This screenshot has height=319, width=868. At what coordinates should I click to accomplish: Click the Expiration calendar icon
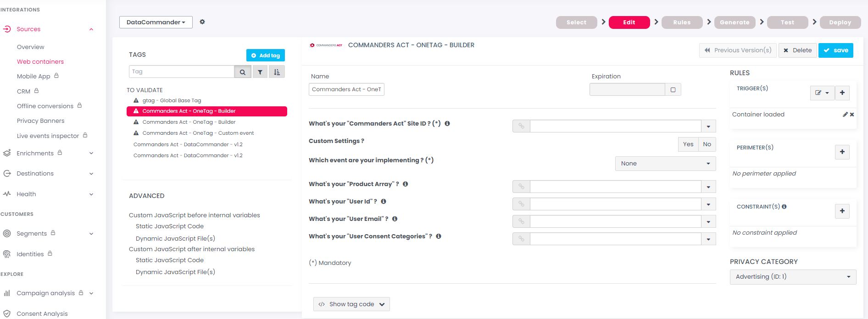[x=673, y=89]
